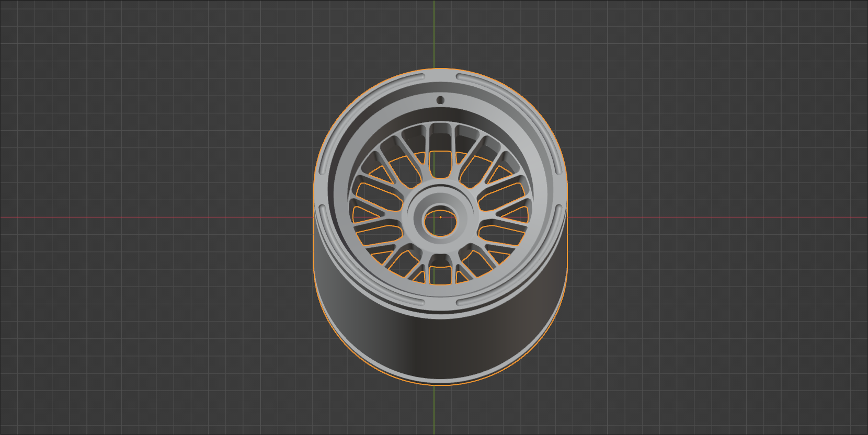Click the spoke opening directly above the hub
The height and width of the screenshot is (435, 868).
pyautogui.click(x=440, y=163)
